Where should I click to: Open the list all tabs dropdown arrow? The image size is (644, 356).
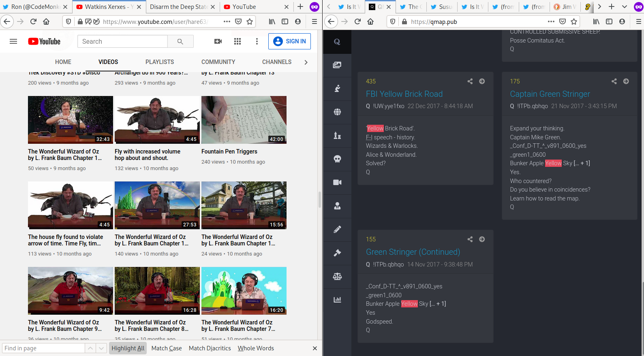625,6
